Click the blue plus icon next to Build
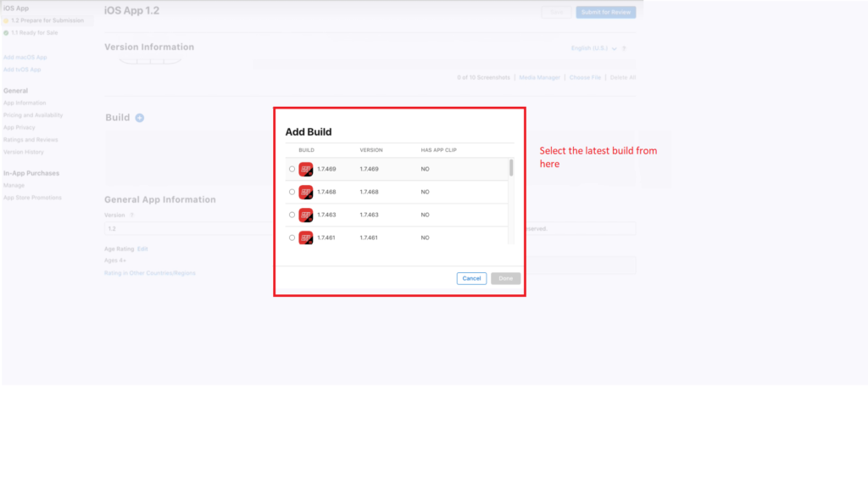The height and width of the screenshot is (481, 868). 140,117
